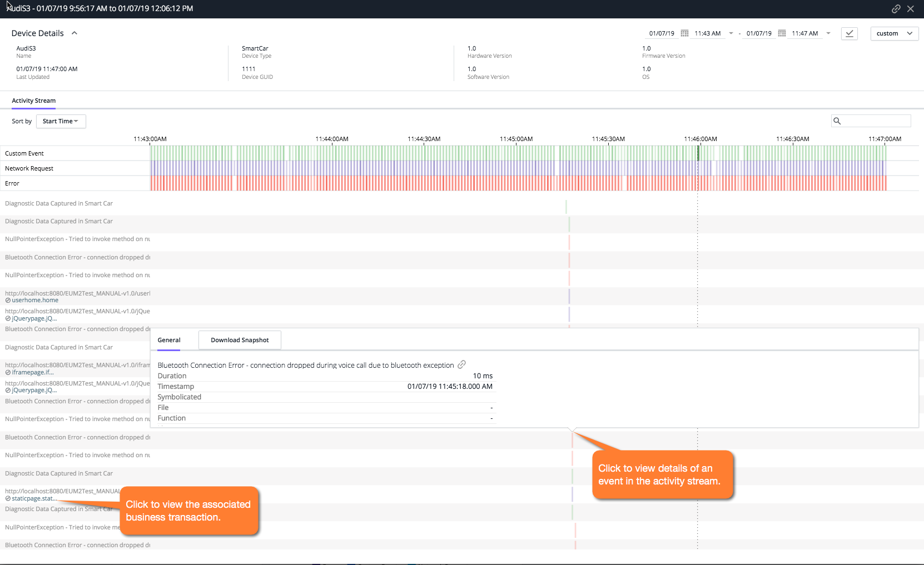
Task: Open the start date calendar picker
Action: 684,33
